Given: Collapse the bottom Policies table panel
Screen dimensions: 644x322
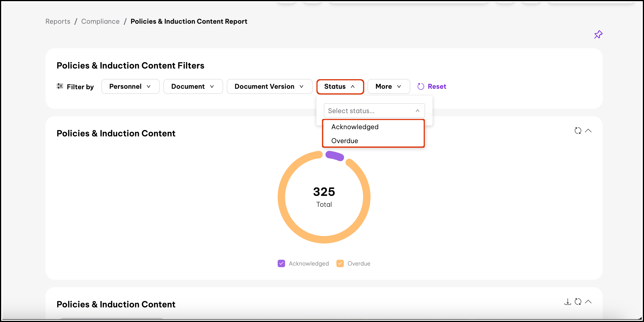Looking at the screenshot, I should [x=588, y=302].
